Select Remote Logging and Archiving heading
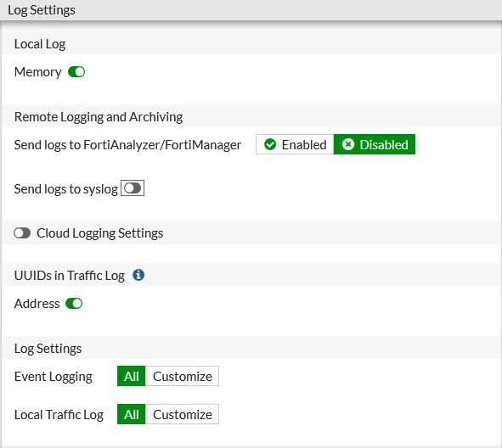Screen dimensions: 502x448 point(99,117)
